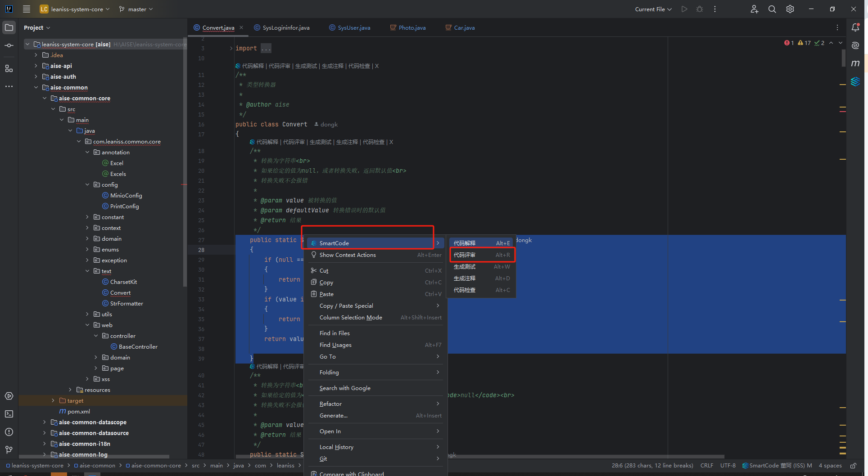Choose 代码检查 in SmartCode submenu
Image resolution: width=868 pixels, height=476 pixels.
point(482,290)
